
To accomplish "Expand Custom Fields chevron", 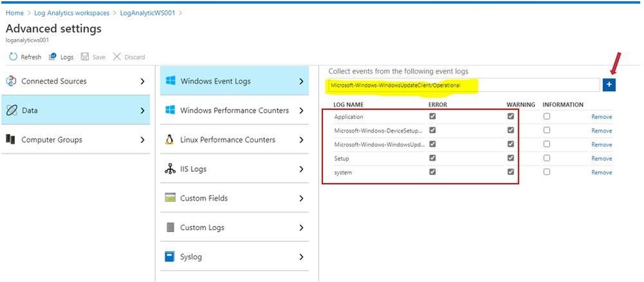I will coord(302,198).
